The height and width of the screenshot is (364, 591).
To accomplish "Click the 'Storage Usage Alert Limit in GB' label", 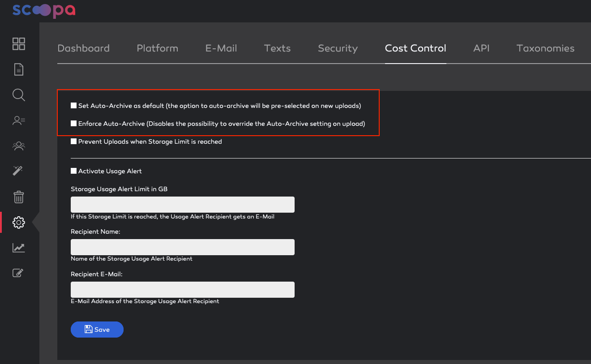I will 119,189.
